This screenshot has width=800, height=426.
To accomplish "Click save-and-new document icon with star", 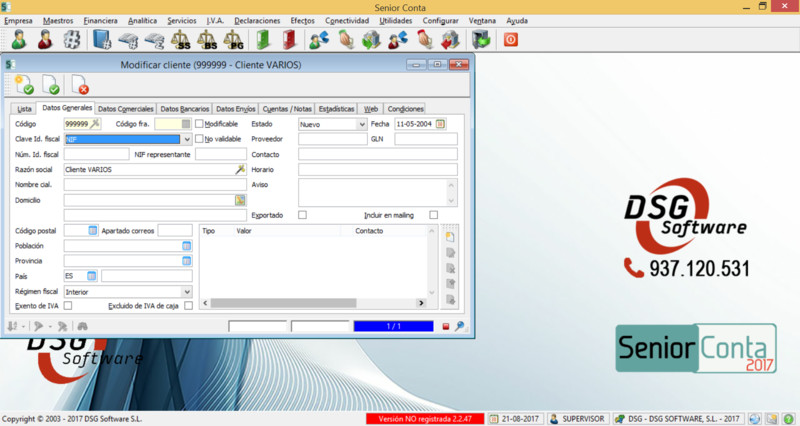I will point(24,85).
